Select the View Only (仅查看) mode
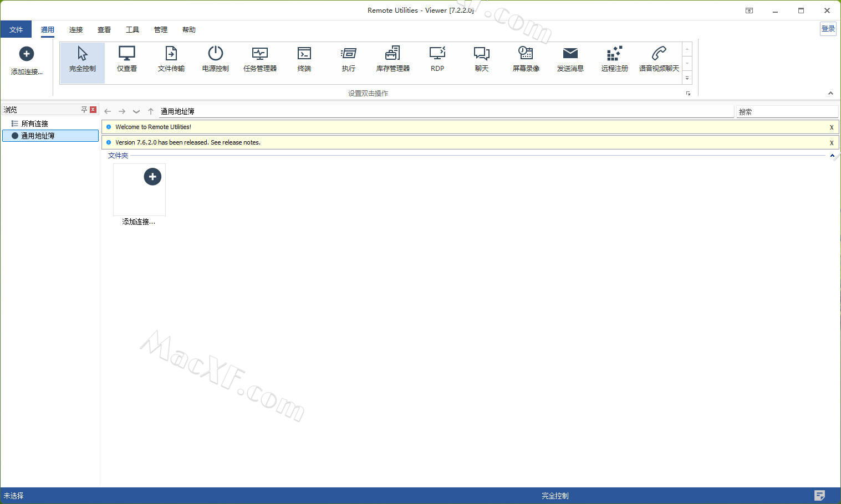 click(x=127, y=60)
